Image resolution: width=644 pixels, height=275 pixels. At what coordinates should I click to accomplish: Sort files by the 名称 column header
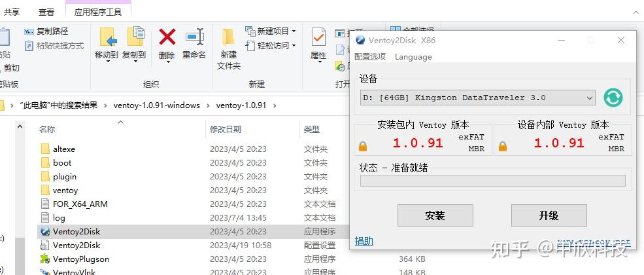pyautogui.click(x=47, y=130)
